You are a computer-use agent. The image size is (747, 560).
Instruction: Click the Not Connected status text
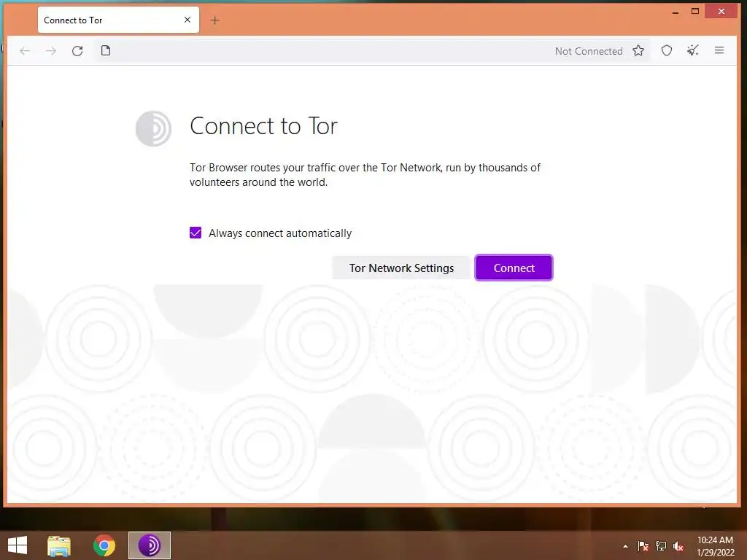(x=589, y=51)
